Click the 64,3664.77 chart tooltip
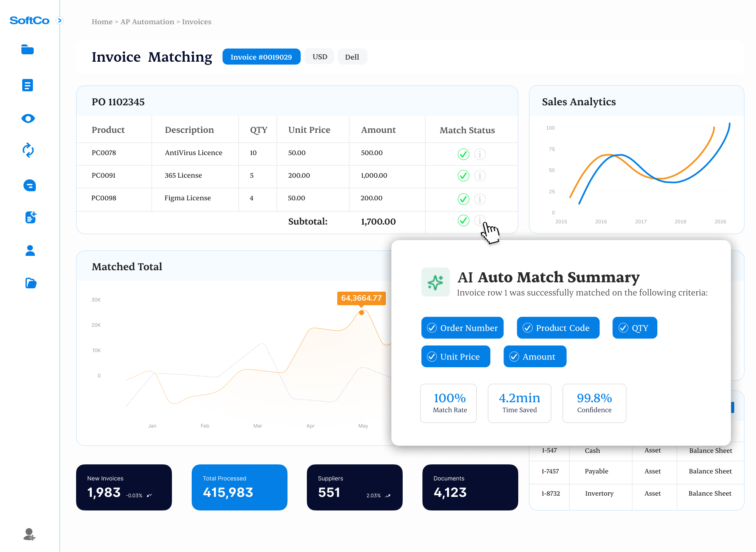 pyautogui.click(x=362, y=298)
